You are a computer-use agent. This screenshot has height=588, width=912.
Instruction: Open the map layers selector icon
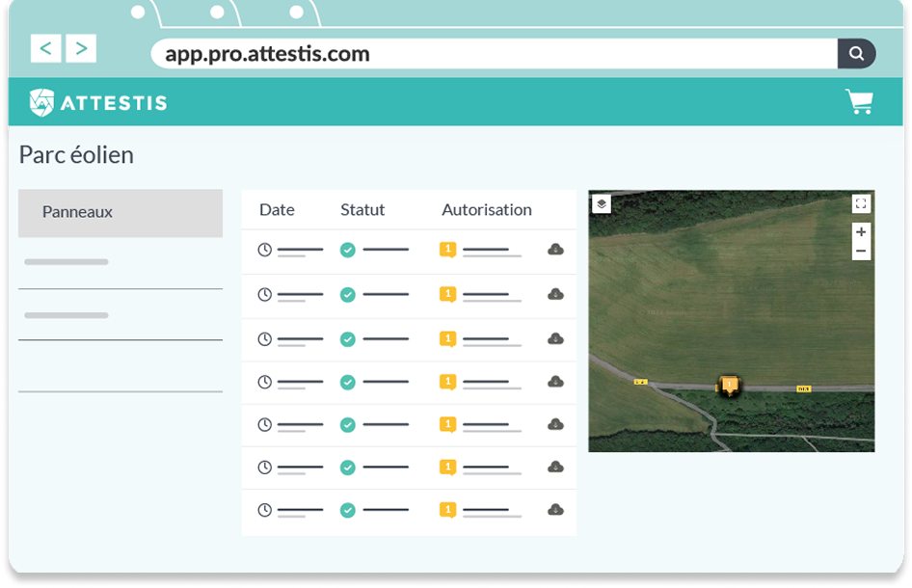601,203
